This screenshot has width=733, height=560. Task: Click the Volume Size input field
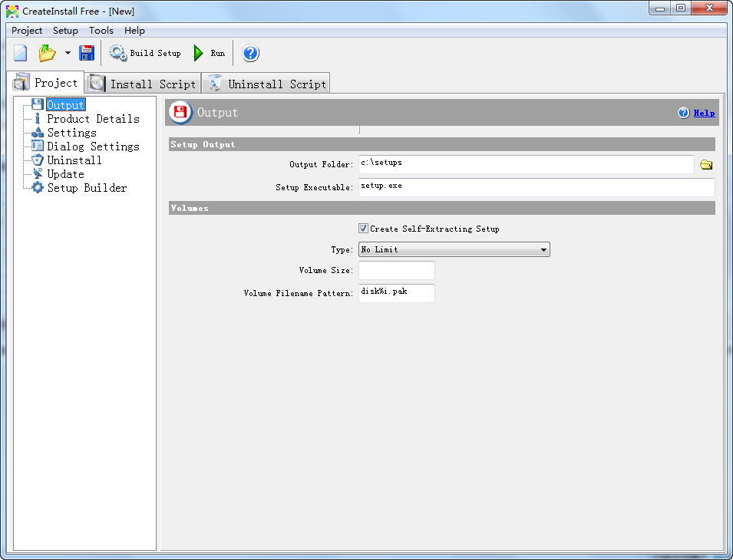coord(396,270)
